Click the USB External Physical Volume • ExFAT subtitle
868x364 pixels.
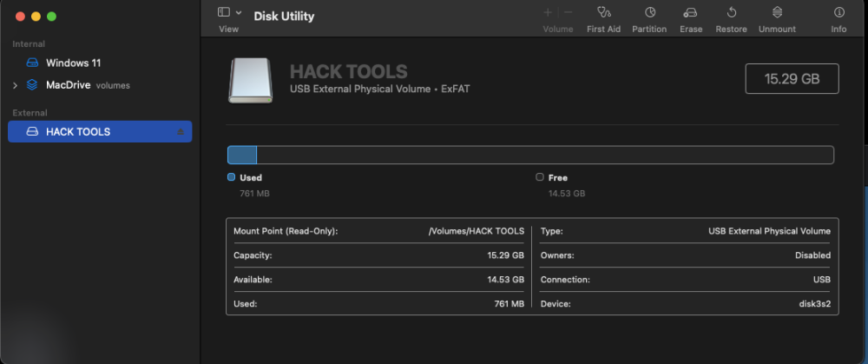click(380, 89)
